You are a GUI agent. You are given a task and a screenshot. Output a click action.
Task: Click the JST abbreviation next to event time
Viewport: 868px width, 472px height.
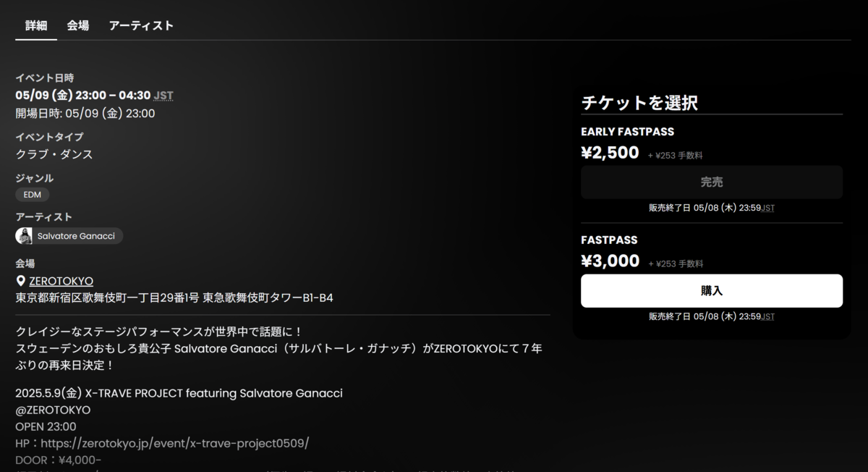click(163, 96)
